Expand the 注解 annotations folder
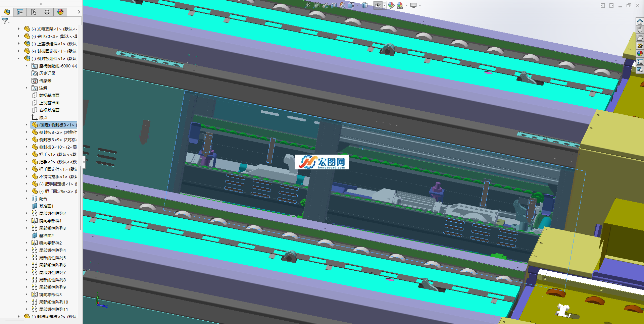 coord(27,88)
